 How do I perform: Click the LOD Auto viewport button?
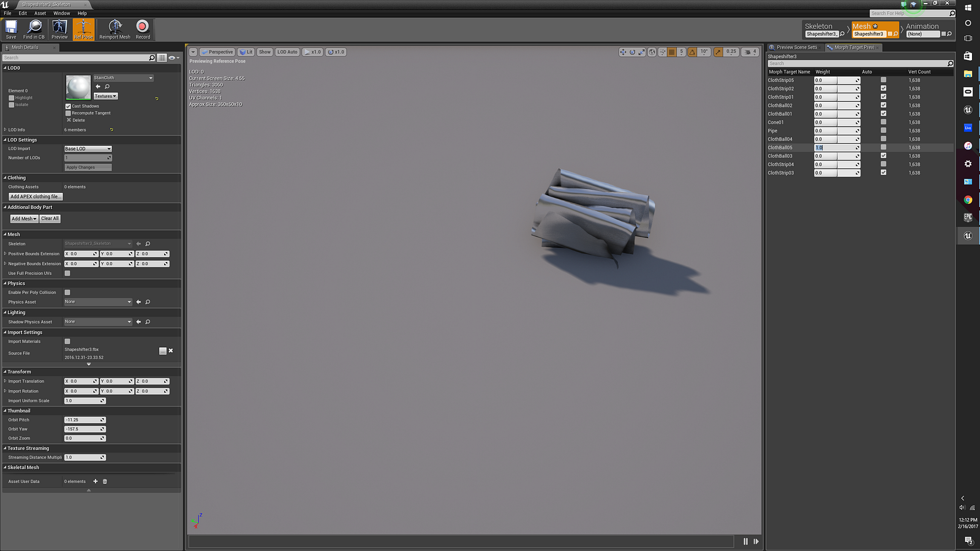287,52
